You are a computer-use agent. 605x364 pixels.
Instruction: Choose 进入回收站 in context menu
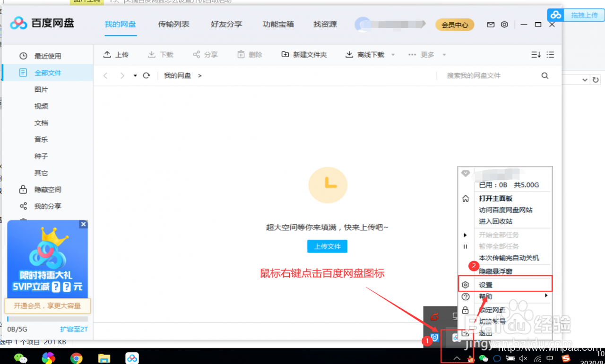[495, 221]
